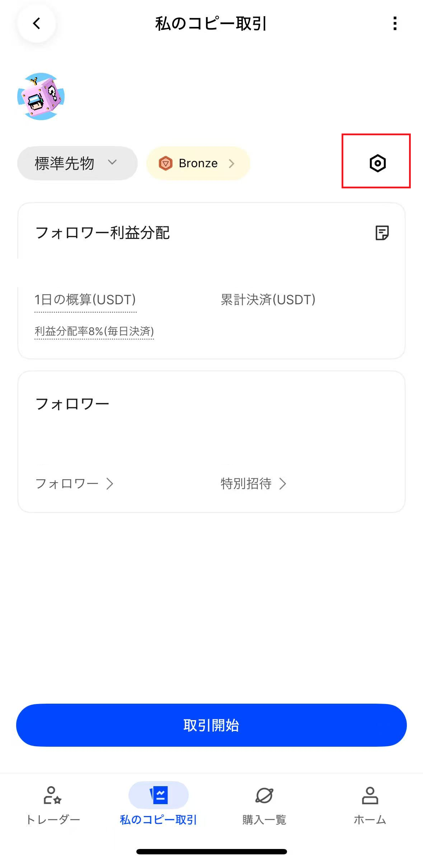This screenshot has height=868, width=423.
Task: Tap the フォロワー利益分配 card header
Action: point(103,233)
